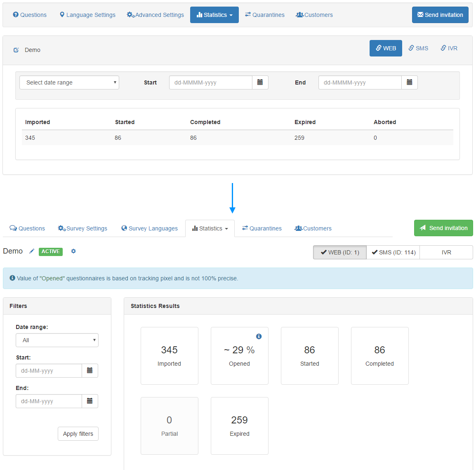
Task: Expand blue Statistics dropdown in top bar
Action: coord(214,15)
